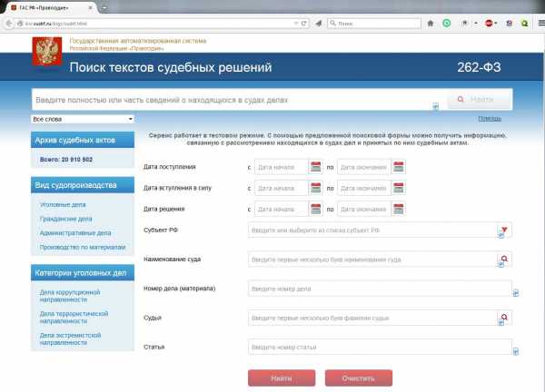
Task: Select Производство по материалам link
Action: (x=83, y=247)
